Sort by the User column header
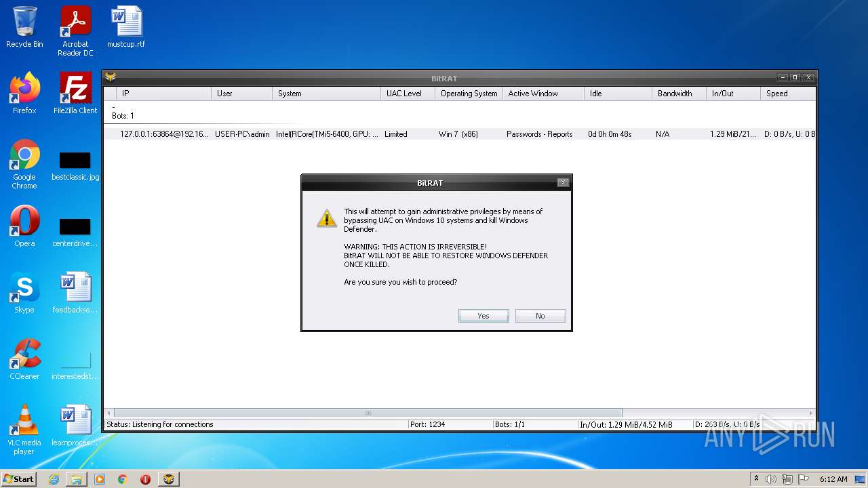Screen dimensions: 868x488 [241, 94]
